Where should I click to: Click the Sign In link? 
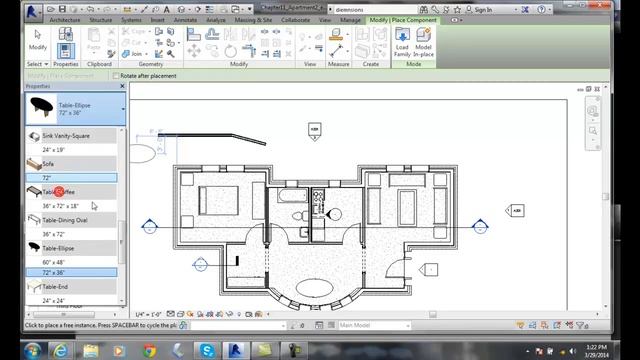click(483, 9)
